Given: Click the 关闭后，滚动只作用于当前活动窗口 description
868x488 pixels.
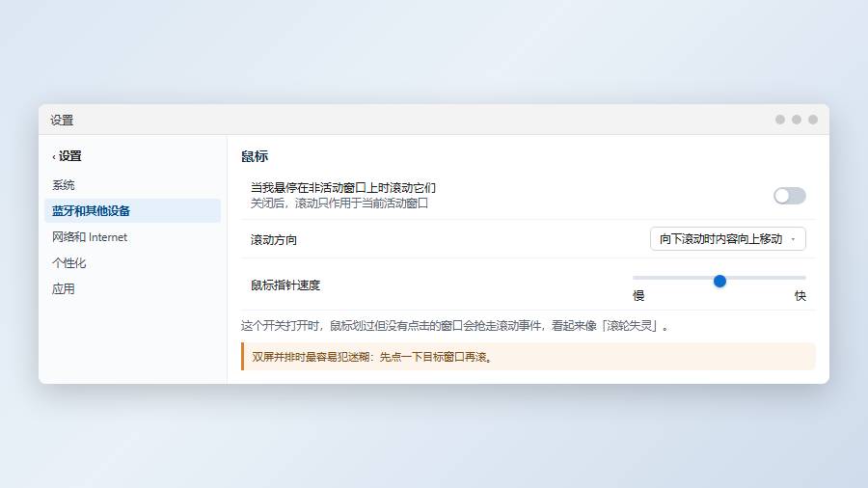Looking at the screenshot, I should click(x=339, y=203).
